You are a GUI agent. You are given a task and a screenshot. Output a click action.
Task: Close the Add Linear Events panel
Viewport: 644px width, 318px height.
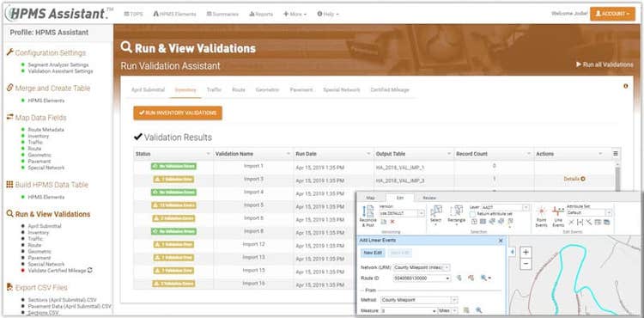point(501,241)
